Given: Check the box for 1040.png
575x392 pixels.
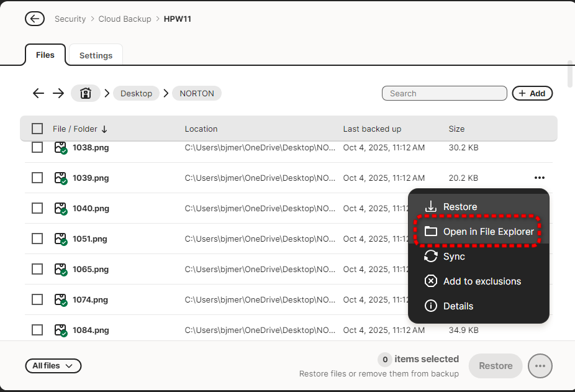Looking at the screenshot, I should [37, 208].
